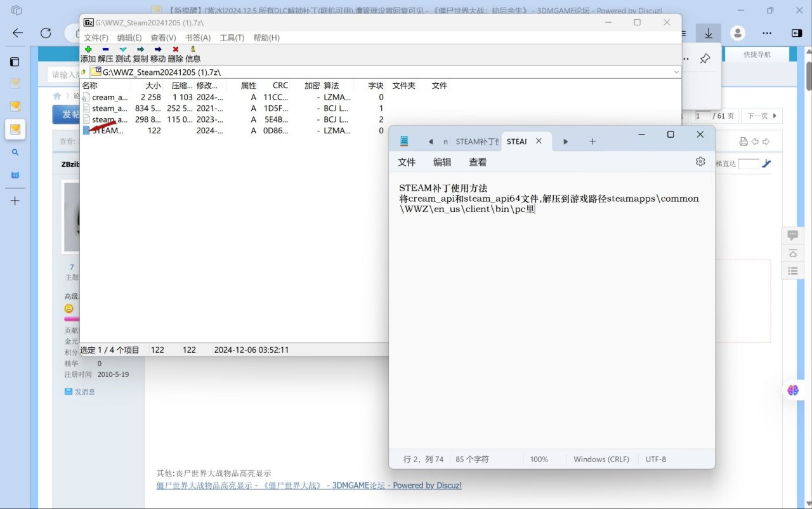Open 7-Zip 编辑(E) menu

point(129,38)
